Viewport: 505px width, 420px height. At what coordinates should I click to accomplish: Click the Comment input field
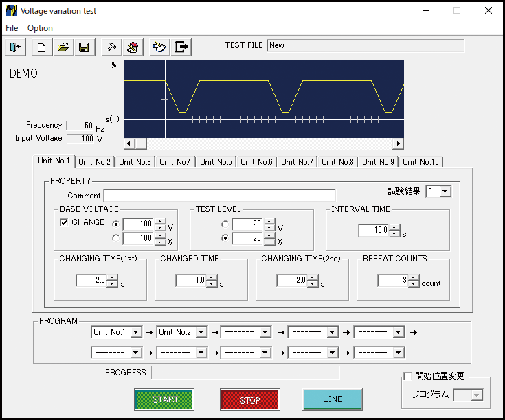click(220, 195)
